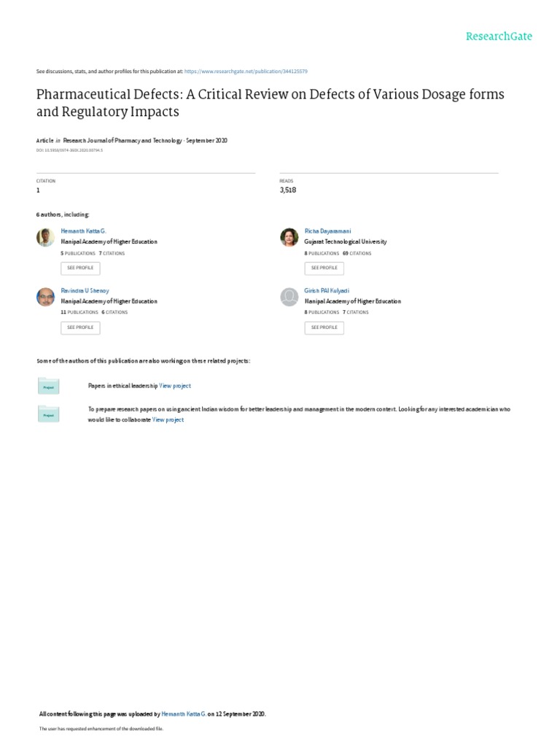Viewport: 560px width, 747px height.
Task: Open Richa Dayaramani author name link
Action: (x=327, y=231)
